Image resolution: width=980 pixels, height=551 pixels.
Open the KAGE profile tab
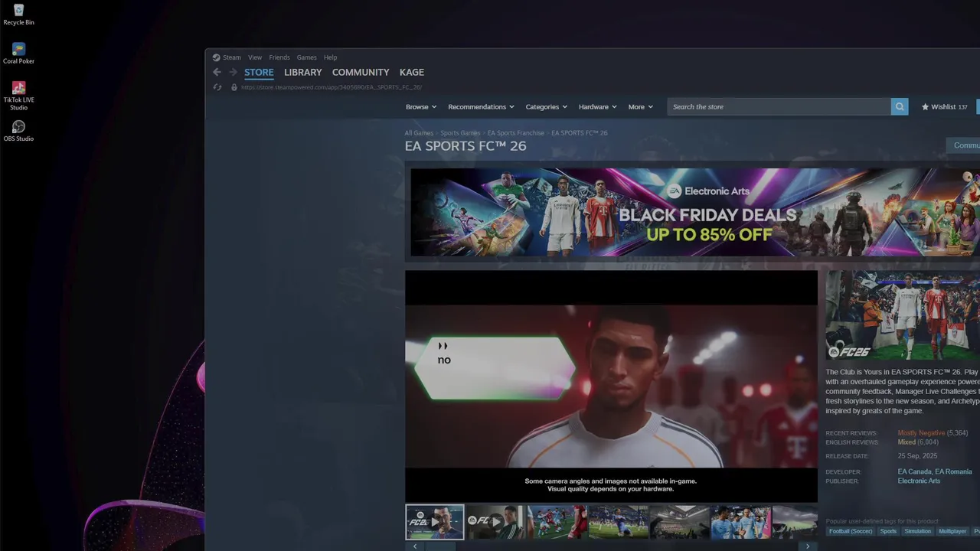[x=412, y=72]
